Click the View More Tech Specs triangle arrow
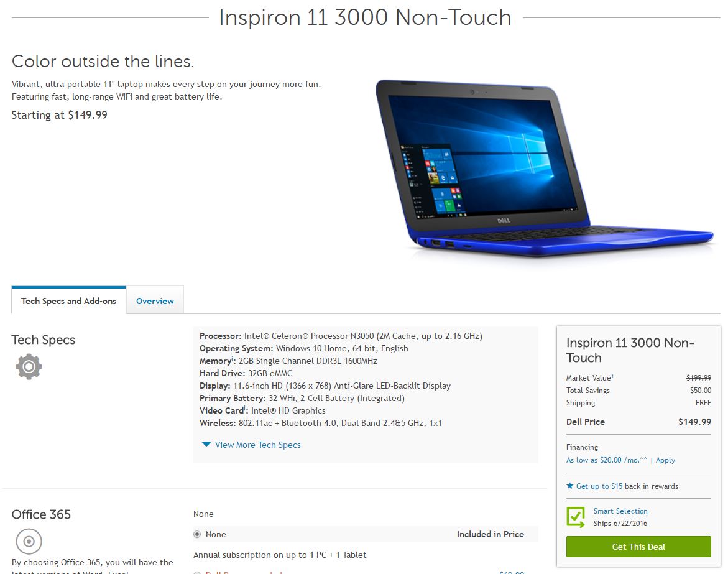728x574 pixels. [x=206, y=445]
